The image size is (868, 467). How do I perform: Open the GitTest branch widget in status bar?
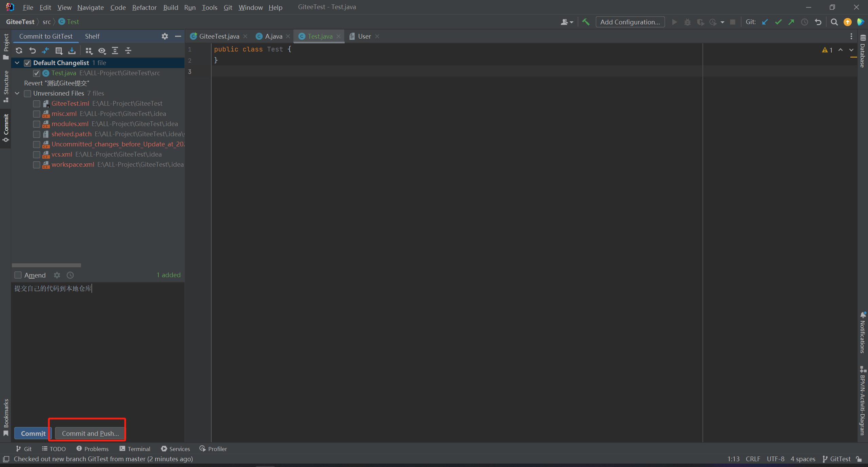tap(836, 459)
